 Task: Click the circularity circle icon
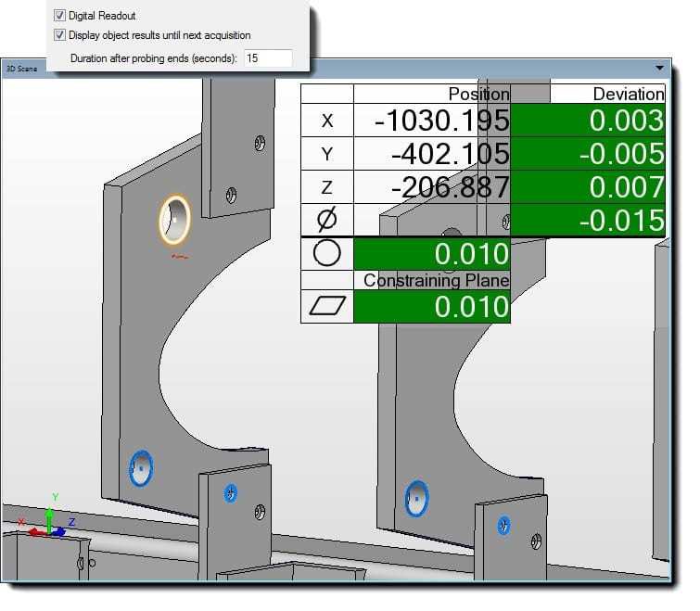(x=327, y=253)
